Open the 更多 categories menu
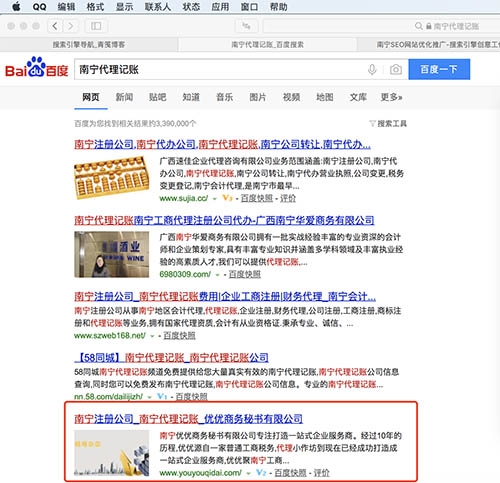Image resolution: width=500 pixels, height=483 pixels. pos(391,97)
